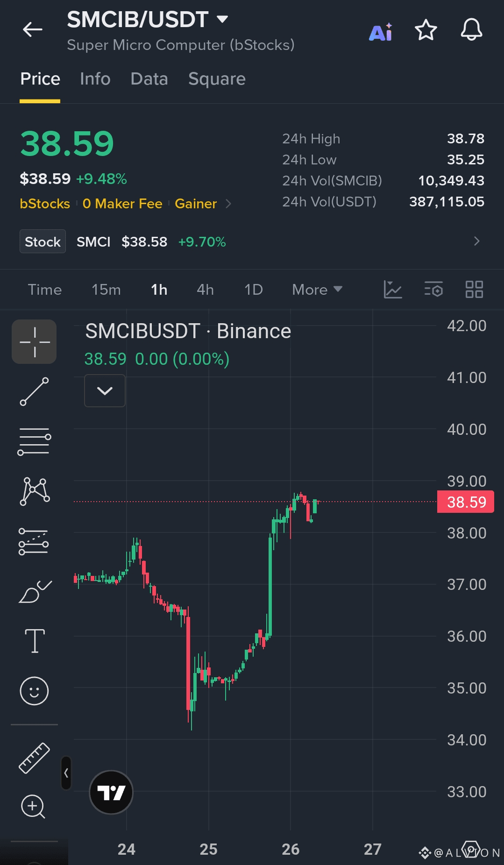Switch to the Price tab
Viewport: 504px width, 865px height.
40,79
